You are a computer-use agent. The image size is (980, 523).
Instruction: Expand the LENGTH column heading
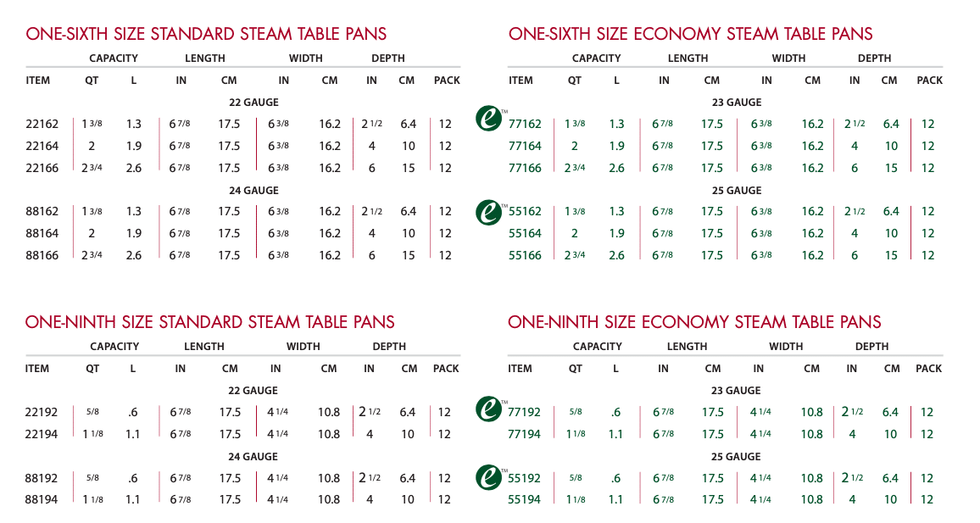[x=203, y=58]
